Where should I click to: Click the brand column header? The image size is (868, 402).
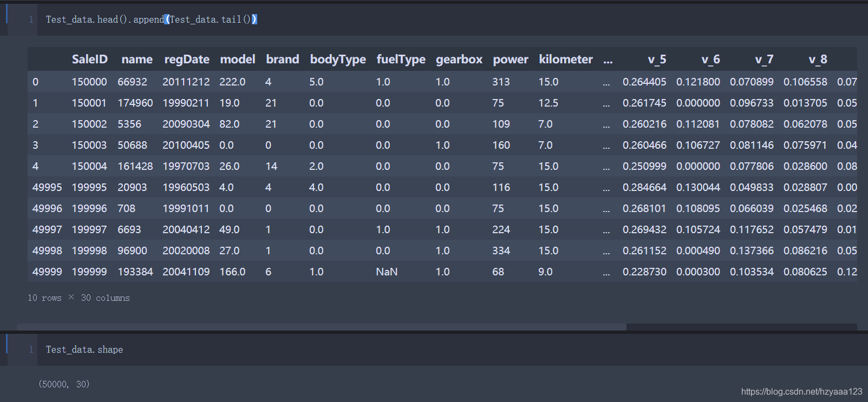283,60
